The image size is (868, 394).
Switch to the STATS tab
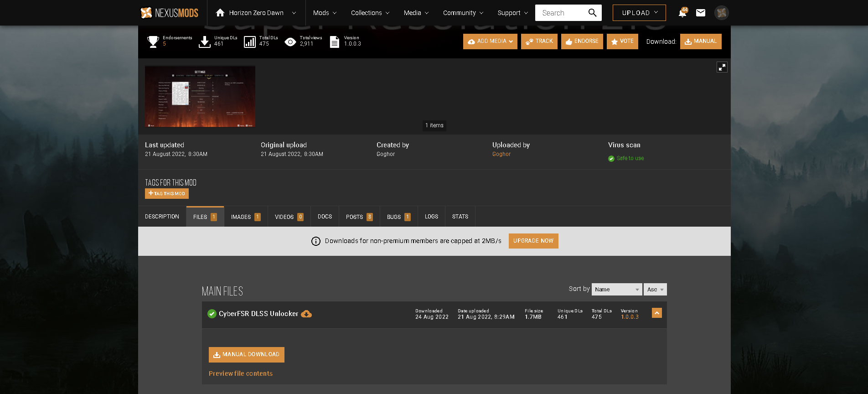(x=460, y=217)
